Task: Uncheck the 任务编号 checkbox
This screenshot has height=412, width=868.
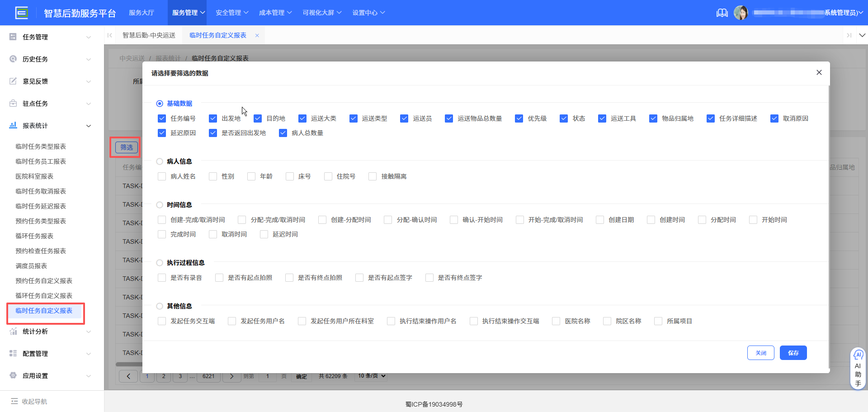Action: click(x=162, y=118)
